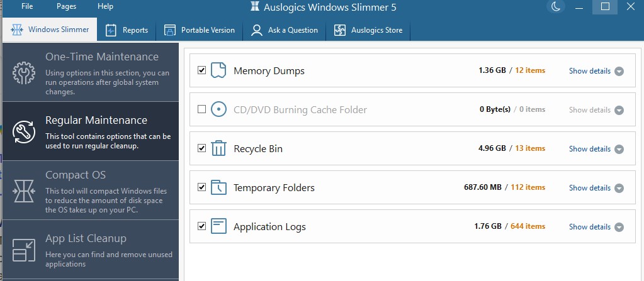Click the CD/DVD Burning Cache disc icon
The image size is (644, 281).
(218, 109)
